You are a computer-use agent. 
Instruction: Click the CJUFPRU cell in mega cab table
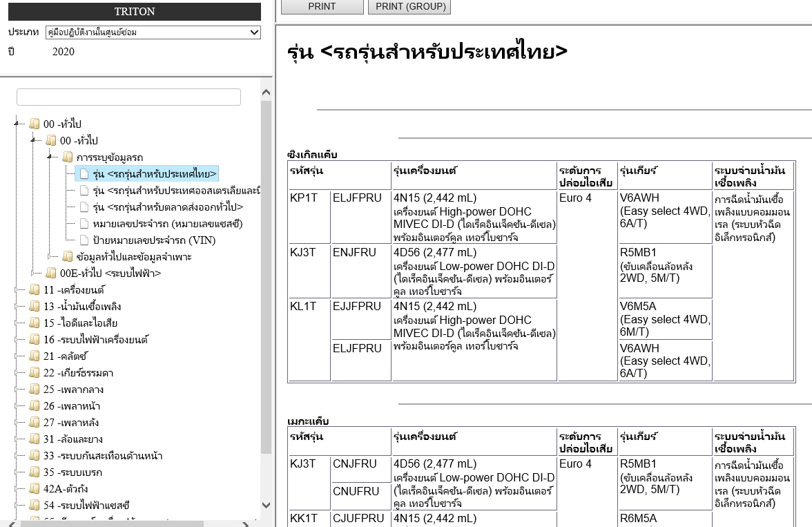361,519
